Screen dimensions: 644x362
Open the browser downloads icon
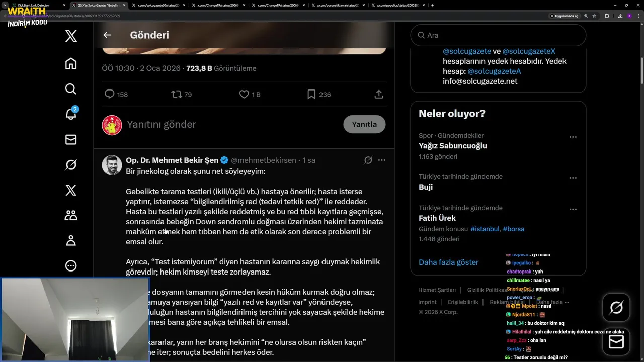[x=620, y=16]
